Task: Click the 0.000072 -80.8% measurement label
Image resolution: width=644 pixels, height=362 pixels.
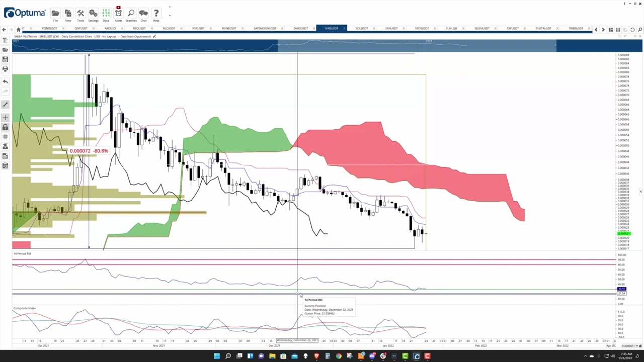Action: [x=89, y=151]
